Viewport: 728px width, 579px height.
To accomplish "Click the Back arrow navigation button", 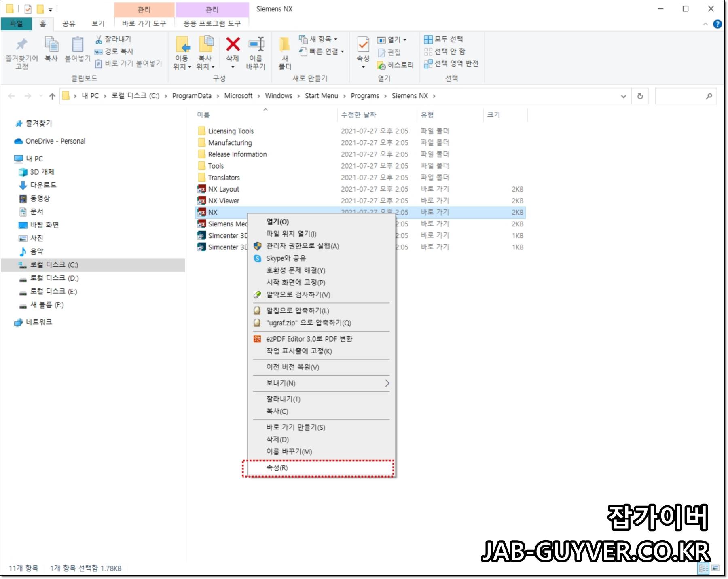I will click(11, 96).
